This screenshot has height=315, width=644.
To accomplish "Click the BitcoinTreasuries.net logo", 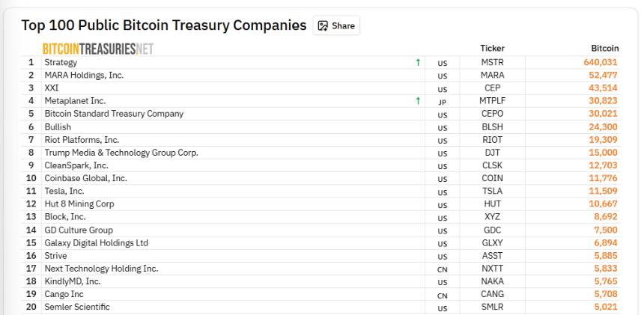I will (97, 49).
